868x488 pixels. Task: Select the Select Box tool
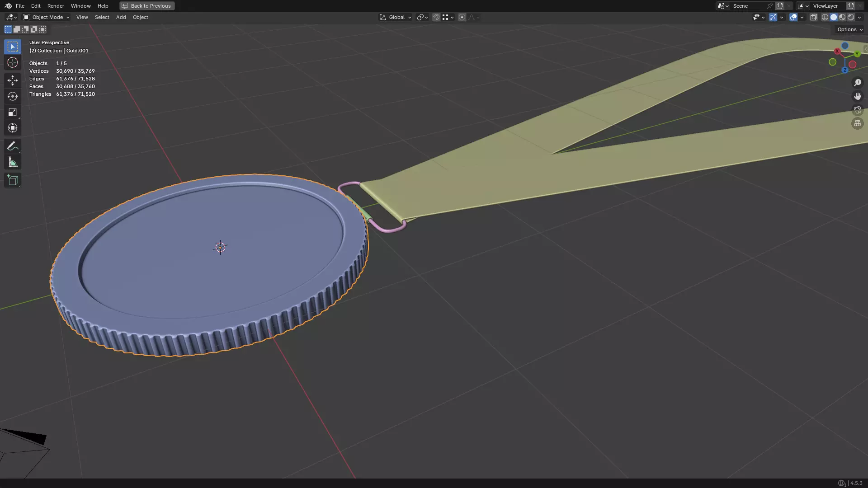coord(13,47)
